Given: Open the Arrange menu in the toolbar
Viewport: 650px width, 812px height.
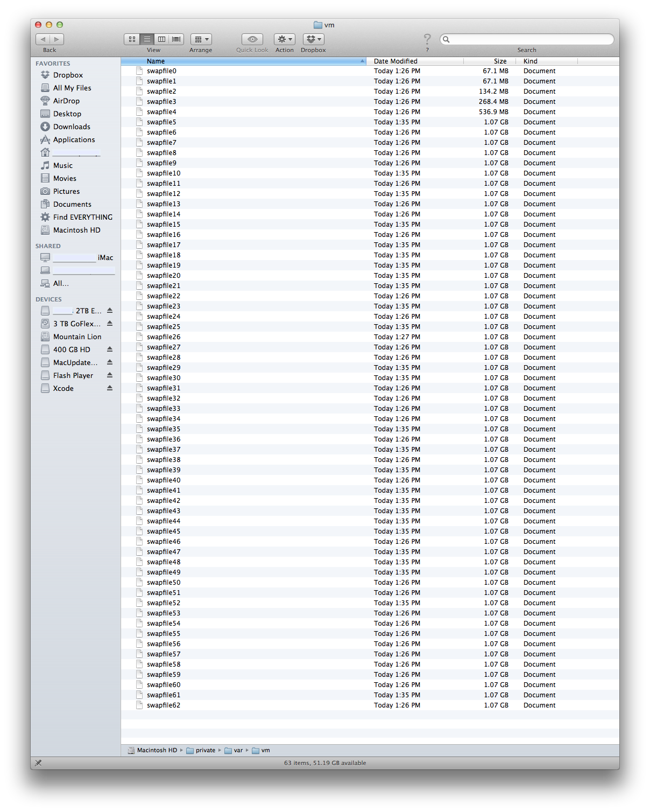Looking at the screenshot, I should coord(201,39).
